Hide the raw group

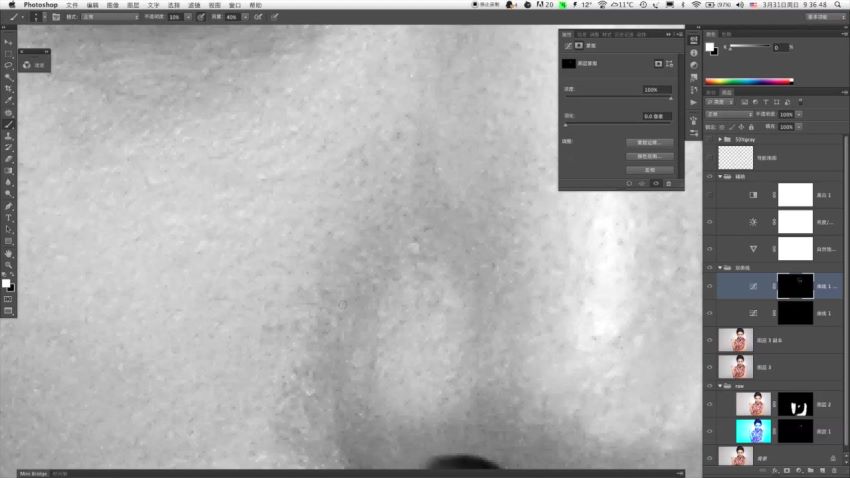point(710,386)
